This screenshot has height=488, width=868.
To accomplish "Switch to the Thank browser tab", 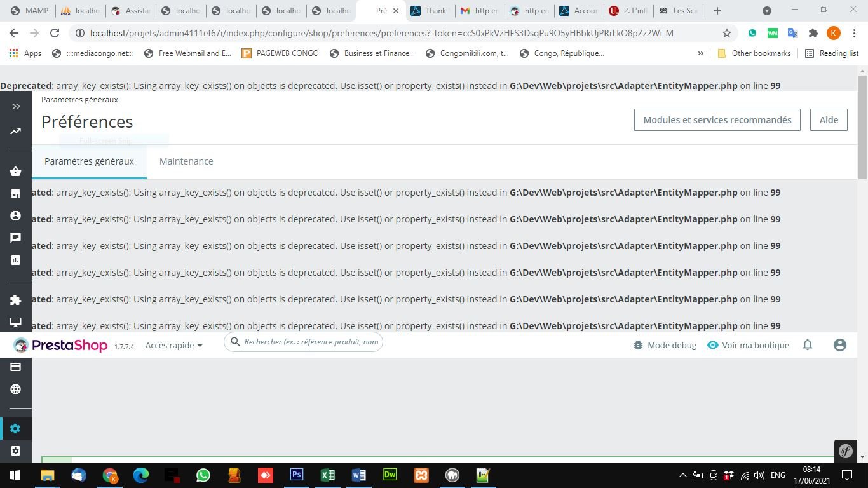I will point(430,11).
